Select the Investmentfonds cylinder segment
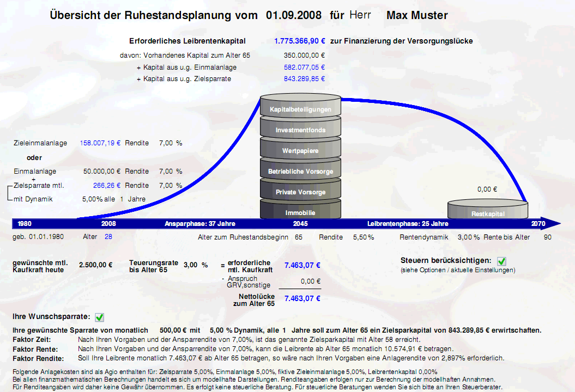 click(300, 130)
